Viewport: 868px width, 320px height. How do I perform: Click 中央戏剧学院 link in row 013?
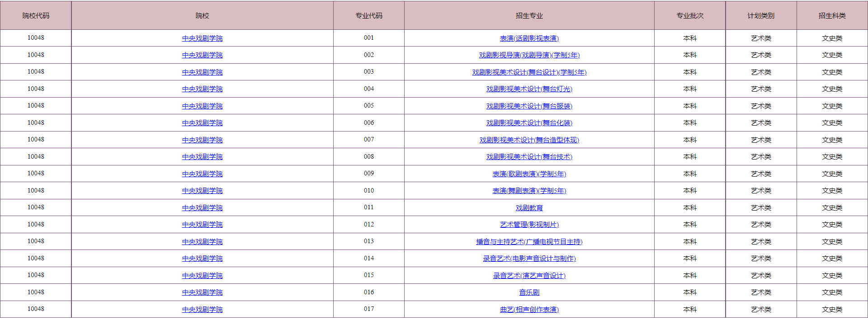coord(202,242)
